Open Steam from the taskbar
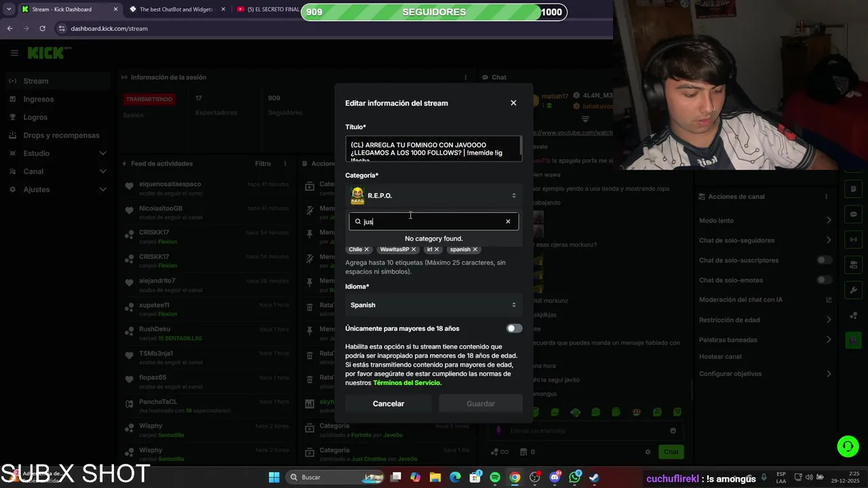The height and width of the screenshot is (488, 868). 594,477
